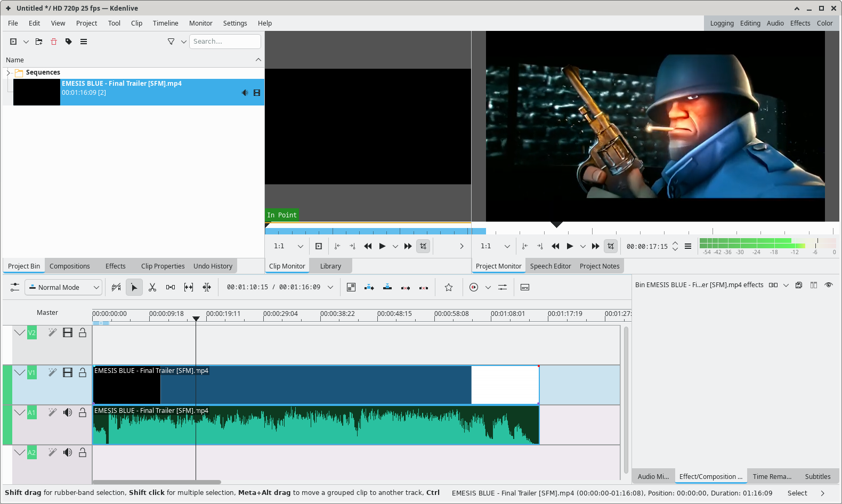The height and width of the screenshot is (504, 842).
Task: Overwrite clip zone in timeline
Action: tap(387, 287)
